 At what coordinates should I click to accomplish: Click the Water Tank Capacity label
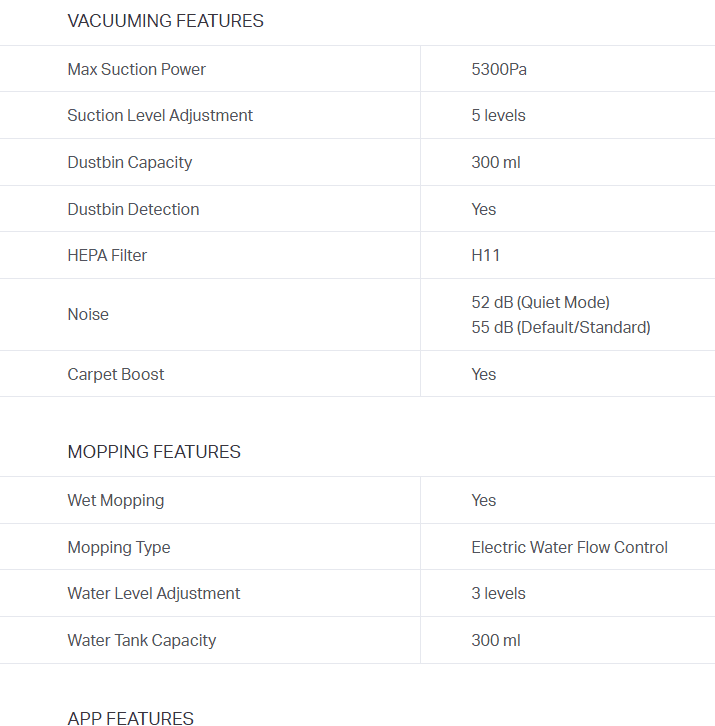click(x=141, y=640)
